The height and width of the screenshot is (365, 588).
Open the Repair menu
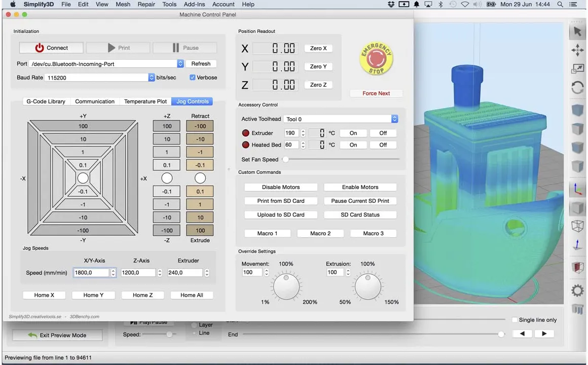pos(146,4)
